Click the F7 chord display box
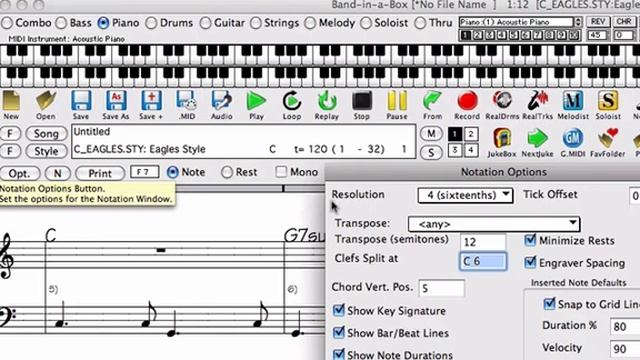The height and width of the screenshot is (360, 640). pos(144,172)
